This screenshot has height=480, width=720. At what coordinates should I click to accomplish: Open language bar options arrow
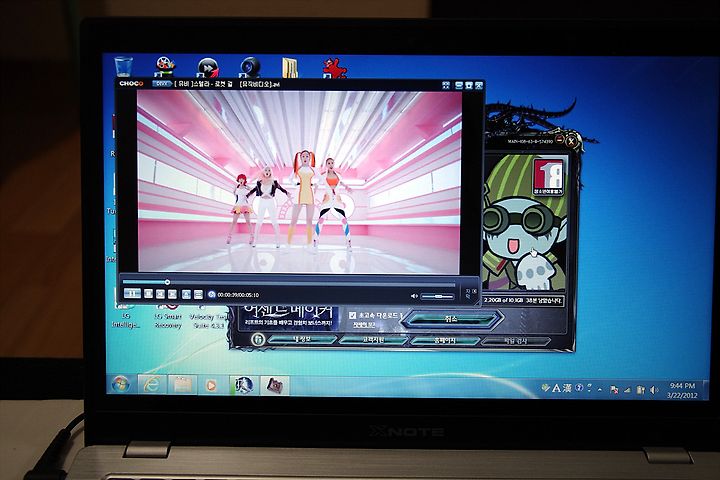pyautogui.click(x=589, y=389)
